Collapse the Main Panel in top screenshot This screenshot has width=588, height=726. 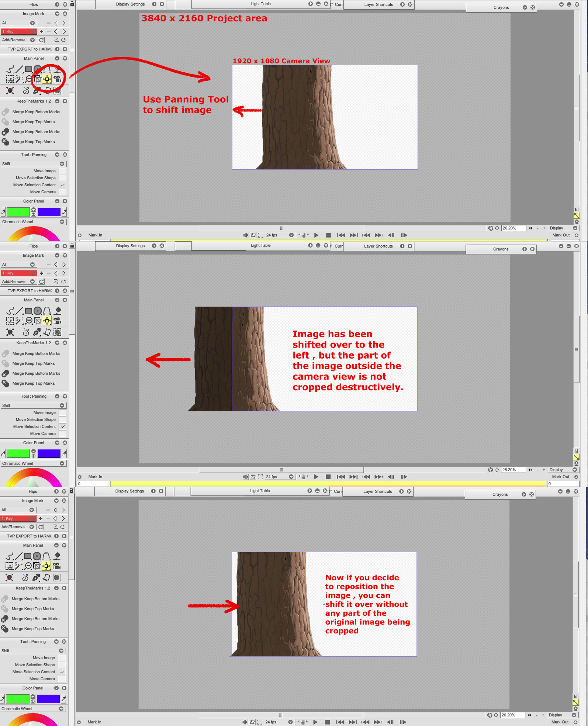pyautogui.click(x=57, y=58)
